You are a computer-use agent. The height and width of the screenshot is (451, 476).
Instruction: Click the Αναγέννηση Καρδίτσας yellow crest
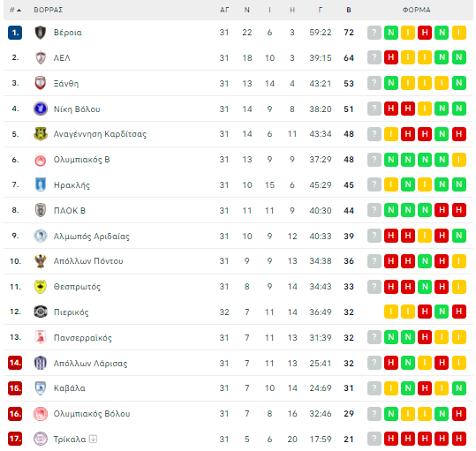point(41,134)
